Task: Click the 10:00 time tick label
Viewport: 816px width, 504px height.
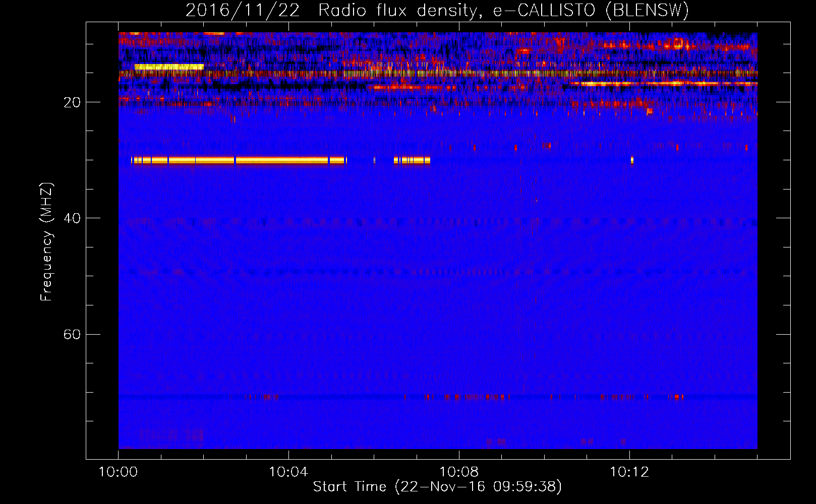Action: [118, 472]
